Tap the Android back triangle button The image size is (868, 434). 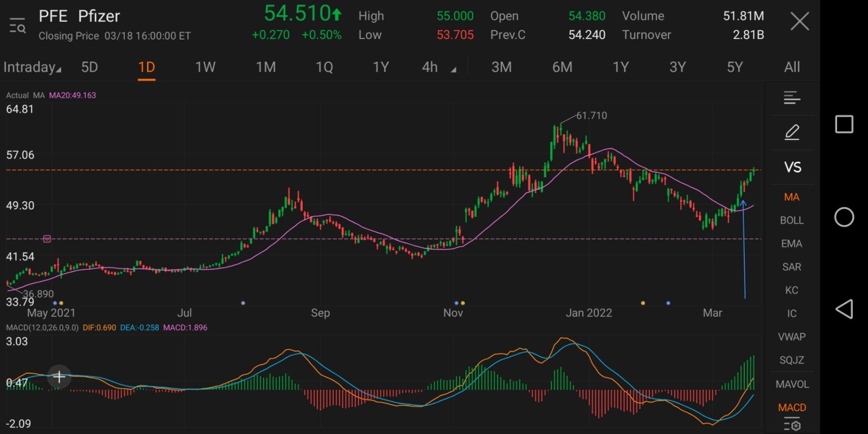844,309
